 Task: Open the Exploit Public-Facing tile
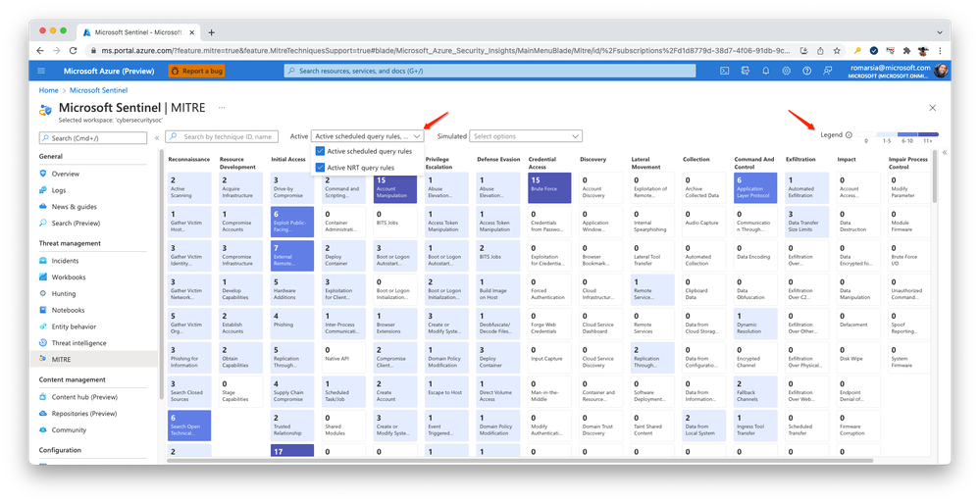292,222
